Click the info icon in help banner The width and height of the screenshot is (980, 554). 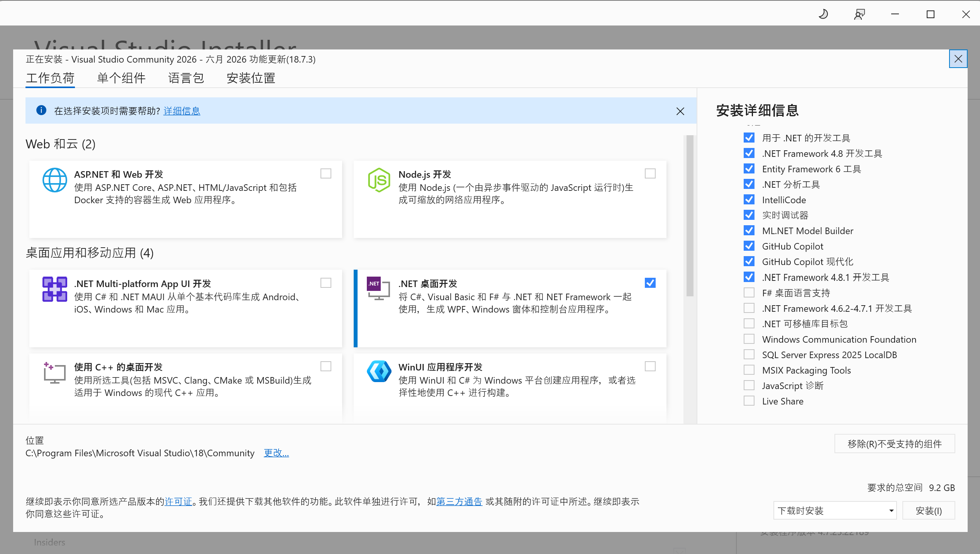coord(41,110)
